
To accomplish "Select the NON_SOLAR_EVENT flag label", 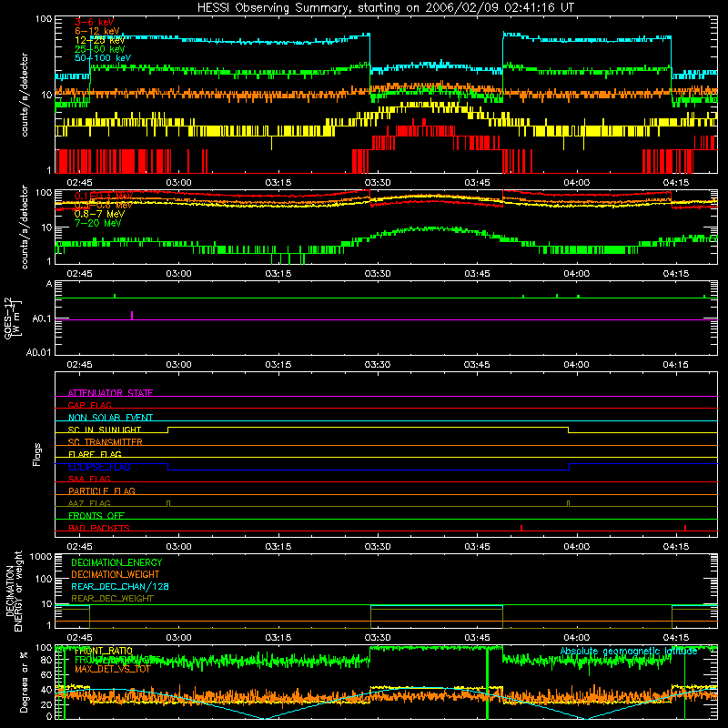I will [110, 418].
